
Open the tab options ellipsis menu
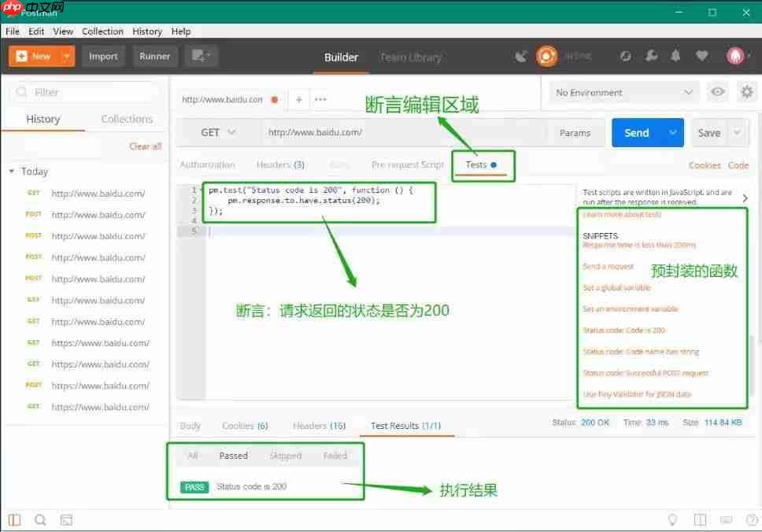320,100
